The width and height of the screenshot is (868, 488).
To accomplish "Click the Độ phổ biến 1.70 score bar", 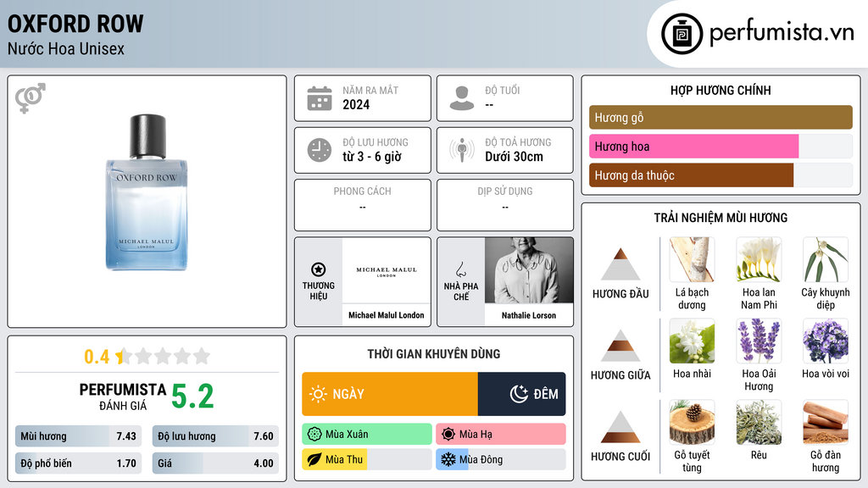I will point(79,463).
